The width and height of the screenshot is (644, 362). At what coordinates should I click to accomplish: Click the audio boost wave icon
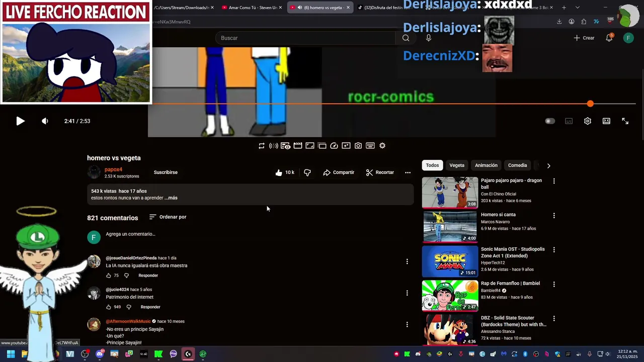click(x=273, y=146)
